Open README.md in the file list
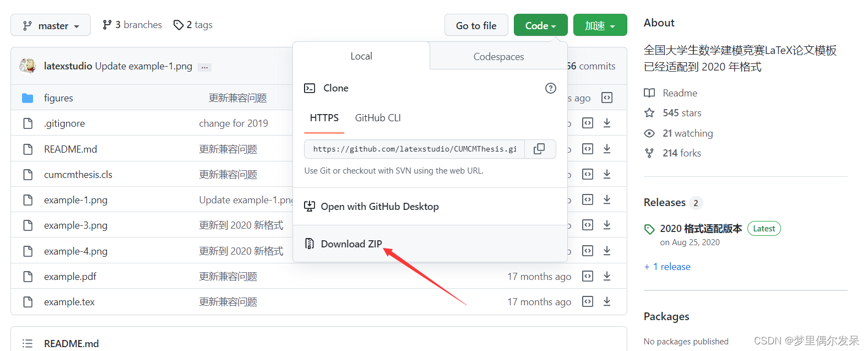The height and width of the screenshot is (351, 868). coord(70,149)
